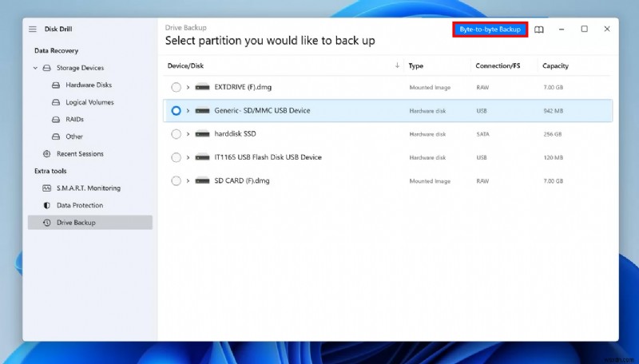Screen dimensions: 639x364
Task: Sort by Capacity column header
Action: (555, 65)
